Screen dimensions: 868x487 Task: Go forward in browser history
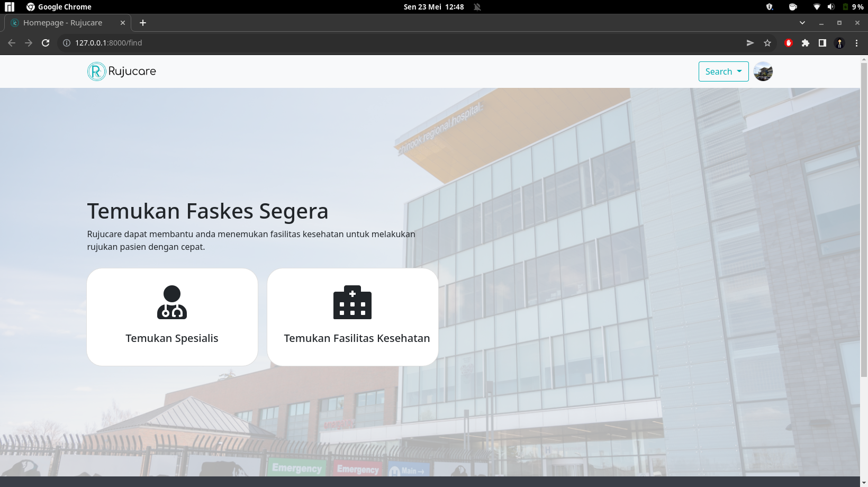(29, 43)
